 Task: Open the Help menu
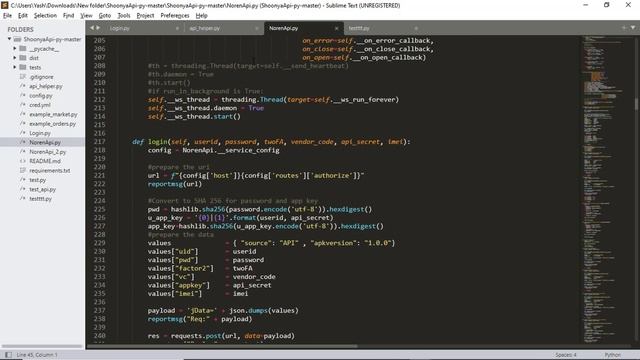[202, 16]
